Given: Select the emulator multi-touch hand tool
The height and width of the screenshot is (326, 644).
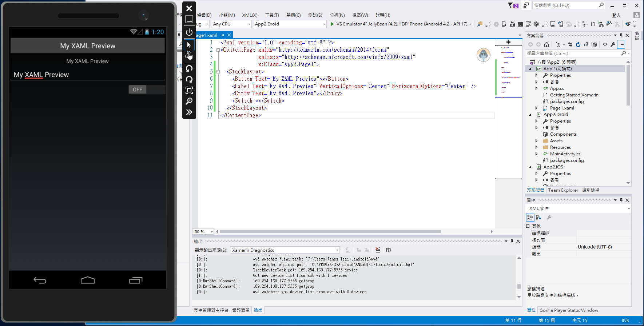Looking at the screenshot, I should (189, 55).
